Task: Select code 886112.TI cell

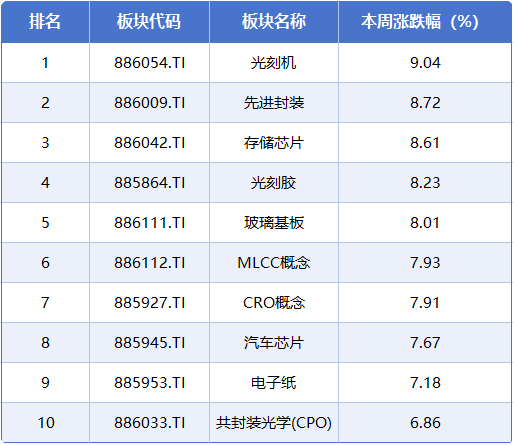Action: click(149, 263)
